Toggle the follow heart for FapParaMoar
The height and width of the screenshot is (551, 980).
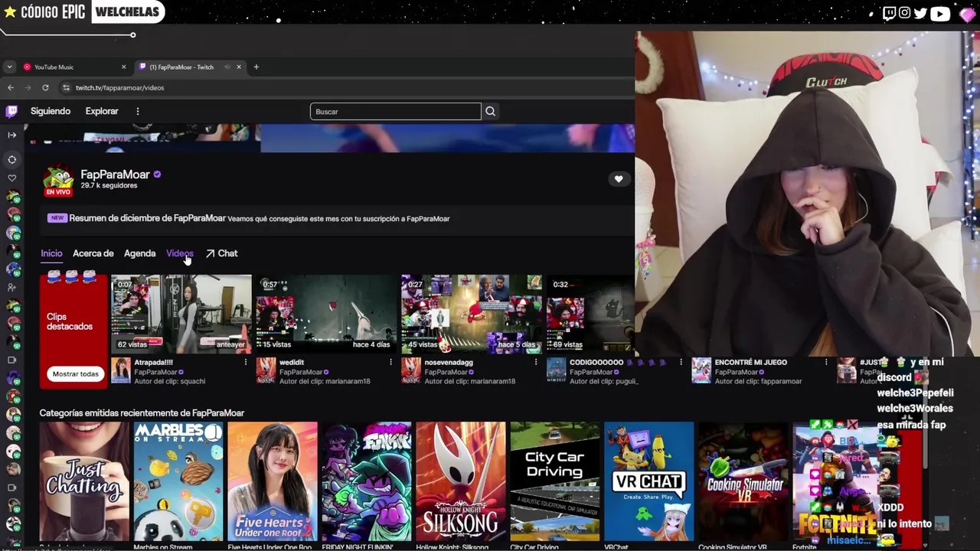coord(619,179)
